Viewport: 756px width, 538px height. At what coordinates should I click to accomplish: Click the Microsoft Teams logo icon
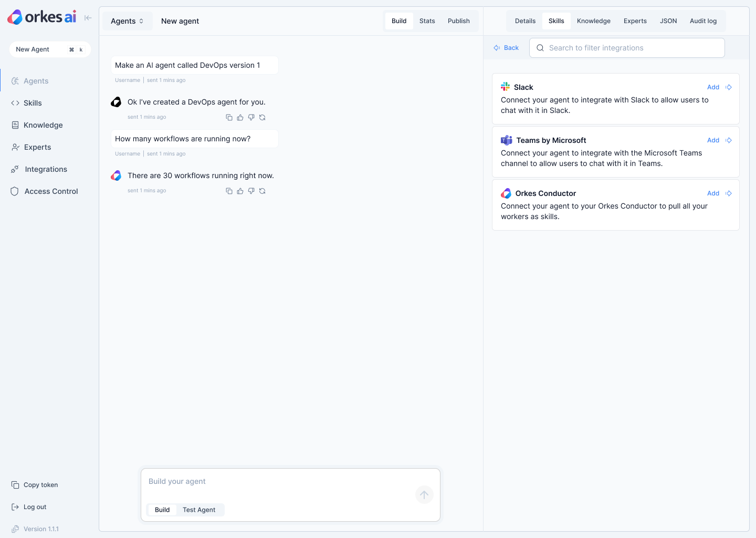pyautogui.click(x=506, y=140)
